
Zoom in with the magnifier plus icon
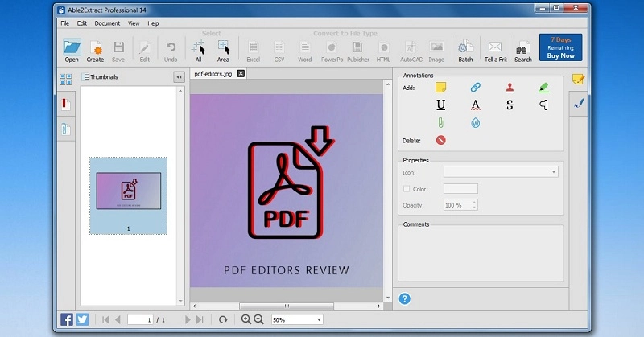point(246,319)
